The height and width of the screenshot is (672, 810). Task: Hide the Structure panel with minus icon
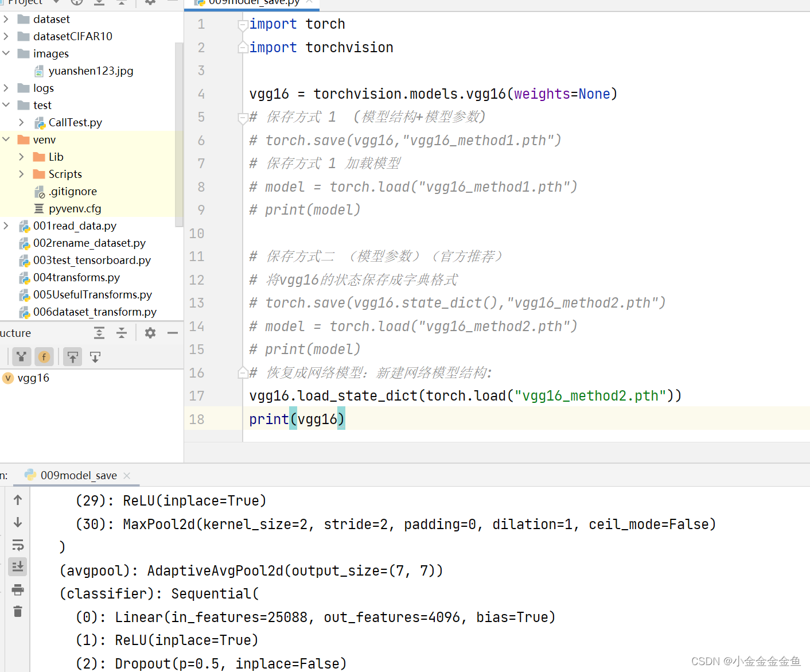click(x=173, y=333)
